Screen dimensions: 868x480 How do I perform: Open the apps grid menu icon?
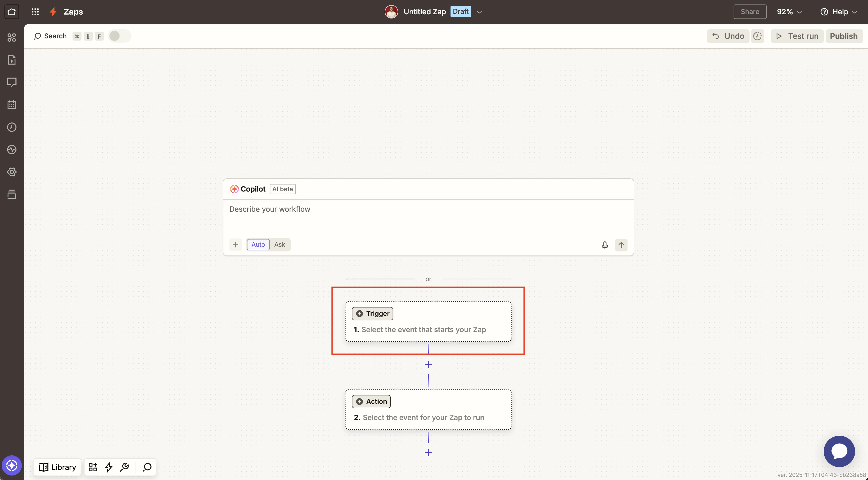35,12
